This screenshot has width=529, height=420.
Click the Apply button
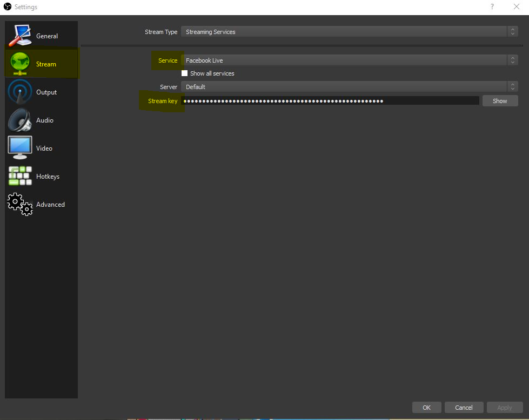click(x=504, y=408)
